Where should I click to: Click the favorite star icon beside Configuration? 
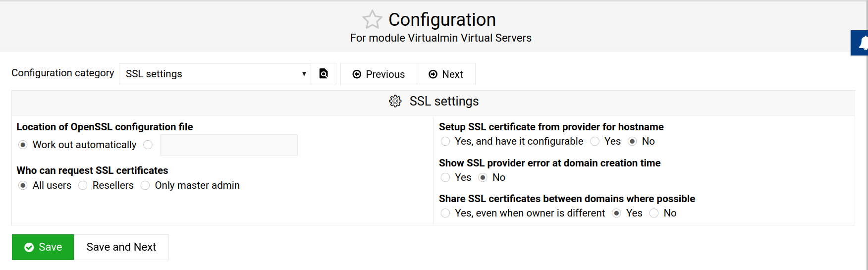372,20
